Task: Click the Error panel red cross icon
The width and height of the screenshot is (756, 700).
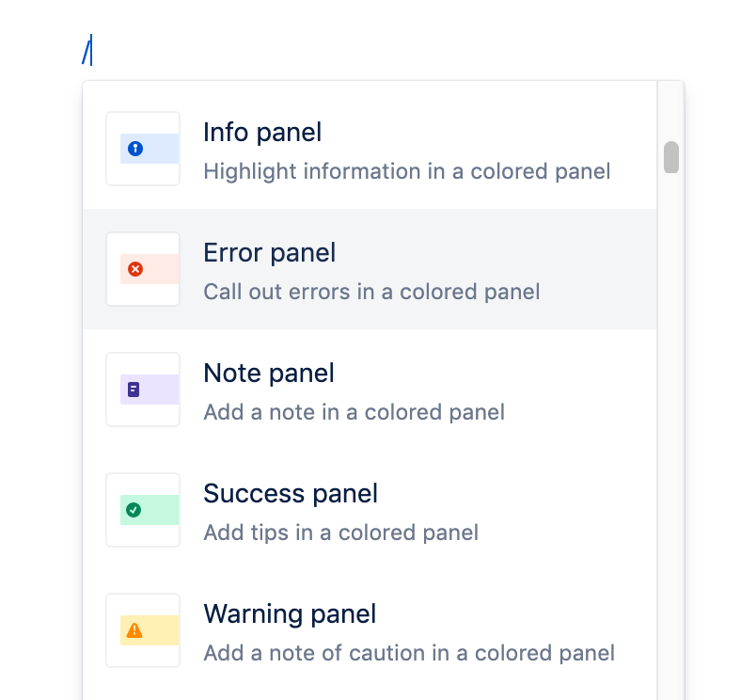Action: (x=137, y=269)
